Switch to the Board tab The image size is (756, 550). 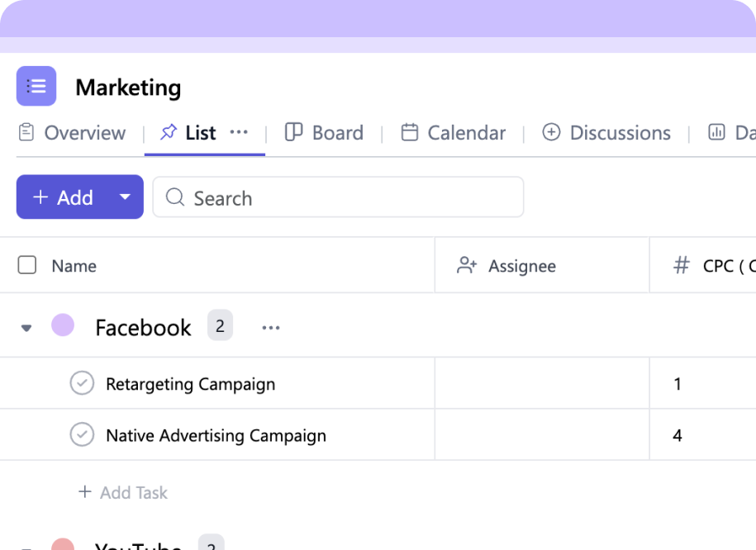pos(324,132)
